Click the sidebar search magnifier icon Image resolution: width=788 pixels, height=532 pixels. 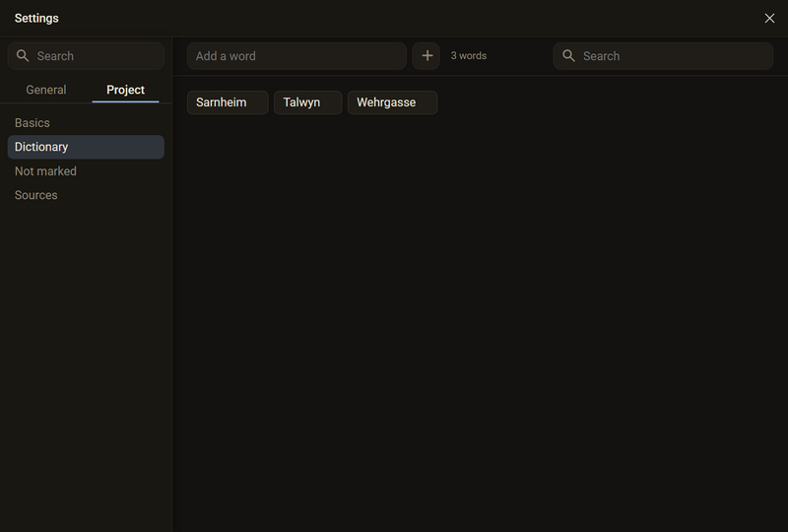pos(23,56)
